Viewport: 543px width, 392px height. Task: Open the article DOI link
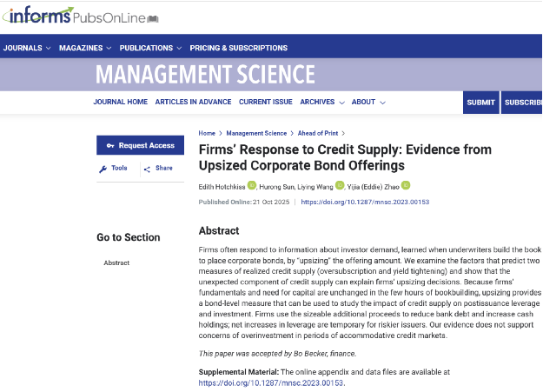pos(365,202)
